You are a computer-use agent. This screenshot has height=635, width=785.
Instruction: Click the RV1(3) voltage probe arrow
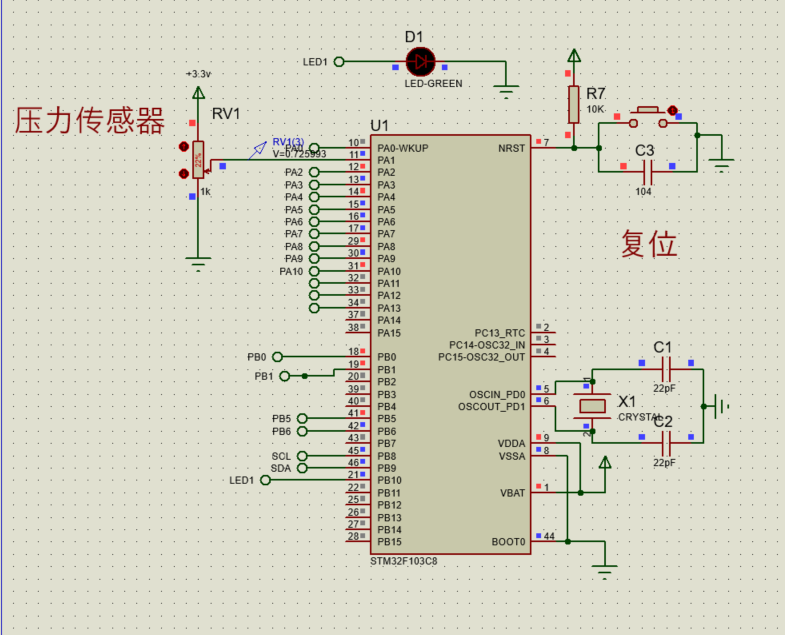[x=259, y=149]
